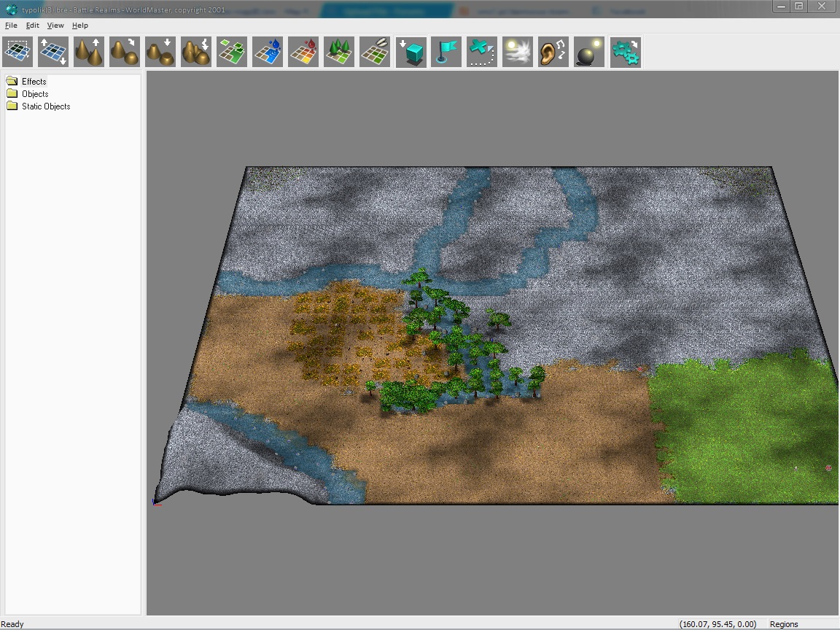Open the fog/wind effects tool
The width and height of the screenshot is (840, 630).
[x=518, y=52]
